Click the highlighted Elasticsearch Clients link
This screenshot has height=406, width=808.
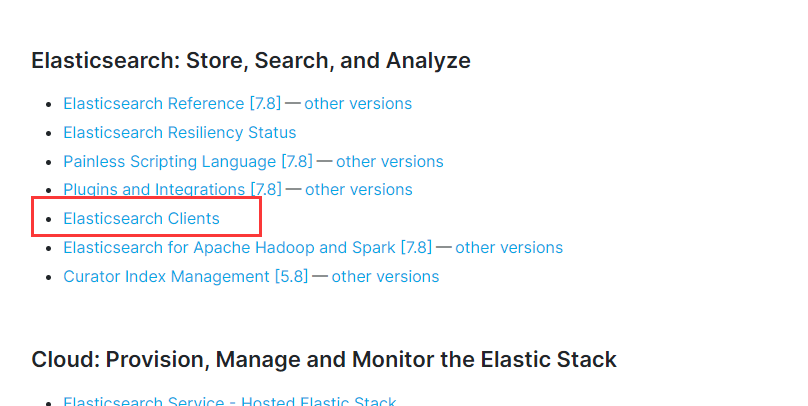click(x=141, y=218)
